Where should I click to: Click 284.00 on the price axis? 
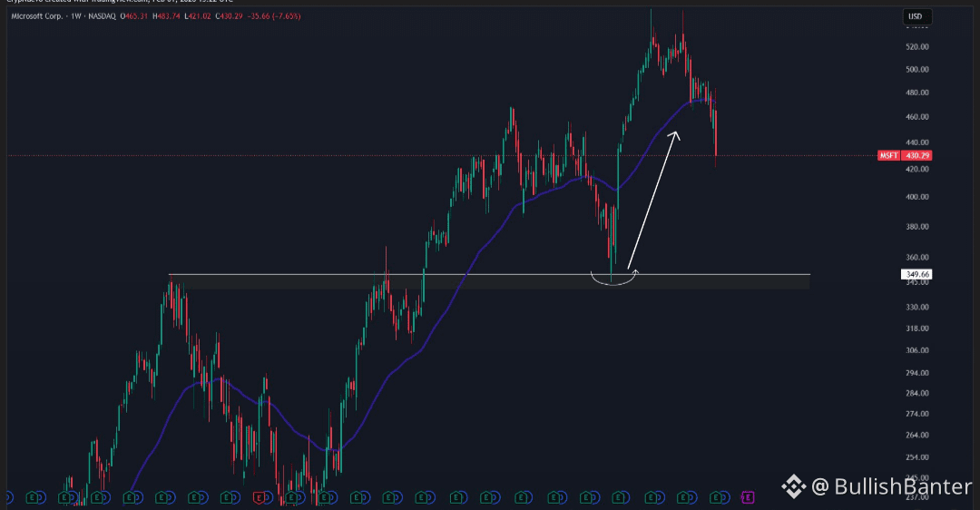click(x=916, y=393)
